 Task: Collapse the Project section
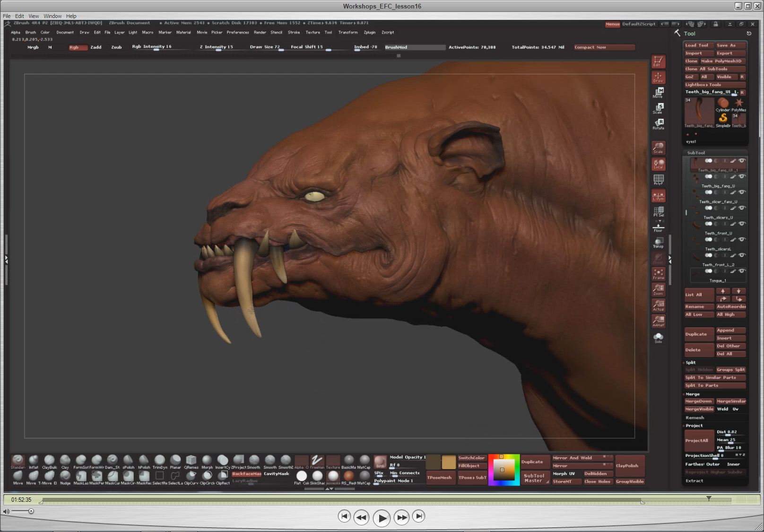(694, 426)
